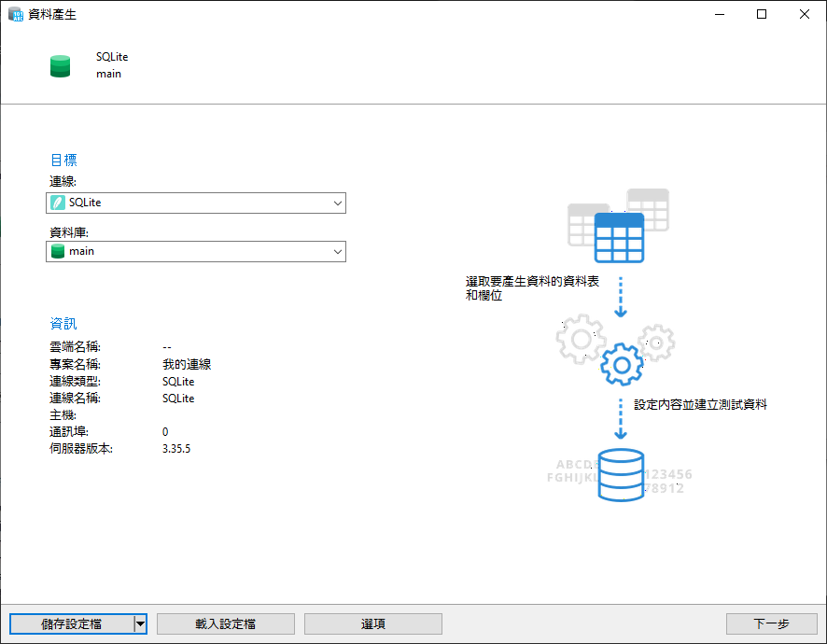Click the database cylinder illustration icon
Viewport: 827px width, 644px height.
click(x=620, y=474)
